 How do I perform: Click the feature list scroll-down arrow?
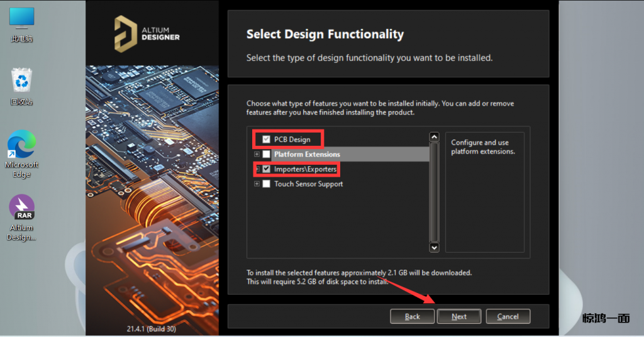click(433, 248)
